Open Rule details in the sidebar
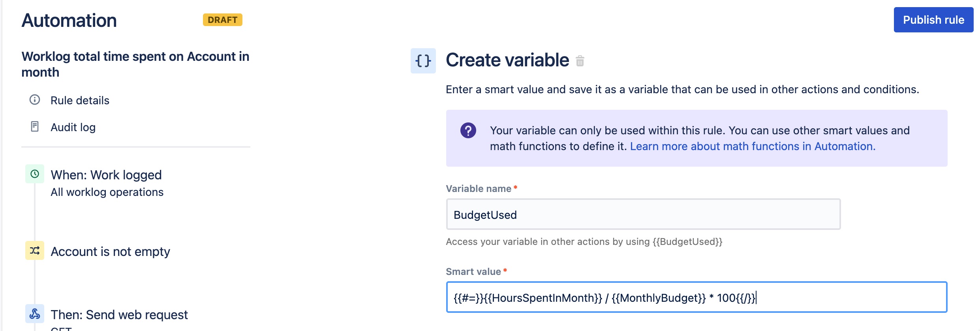This screenshot has width=980, height=331. [80, 100]
